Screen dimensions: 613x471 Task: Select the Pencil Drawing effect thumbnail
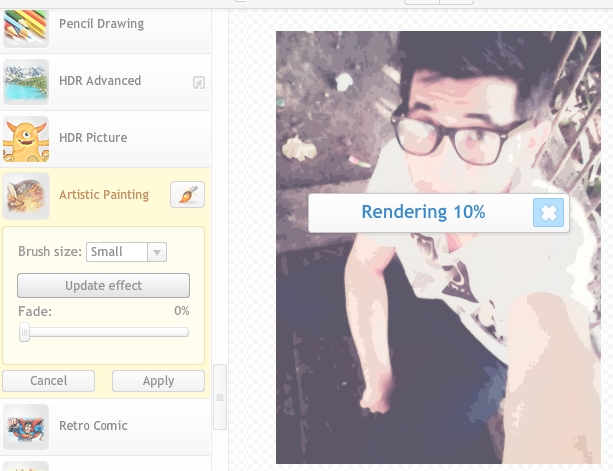[26, 26]
